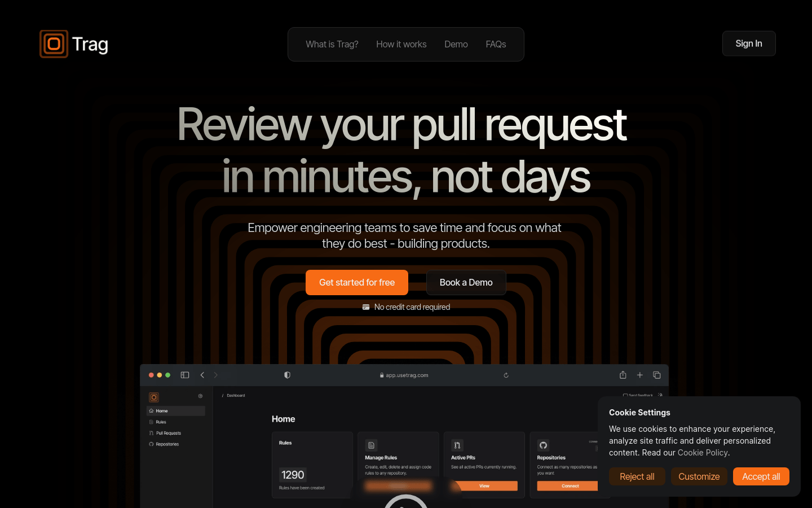
Task: Click the Sign In button
Action: 749,43
